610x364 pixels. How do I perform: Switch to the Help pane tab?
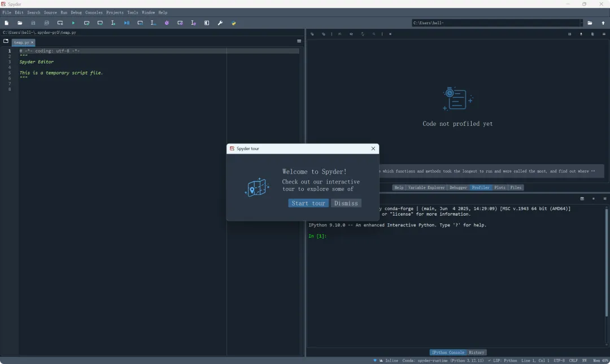399,187
